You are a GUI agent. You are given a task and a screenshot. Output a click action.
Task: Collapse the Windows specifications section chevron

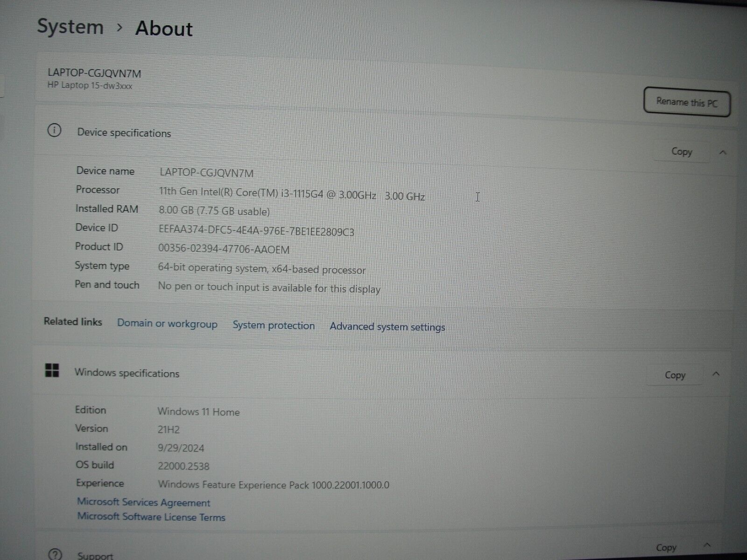click(716, 374)
